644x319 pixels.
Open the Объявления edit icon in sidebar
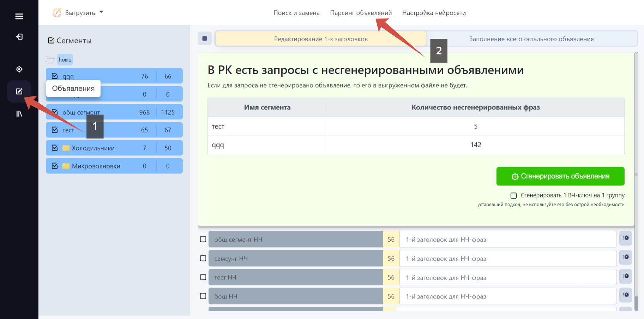(19, 91)
